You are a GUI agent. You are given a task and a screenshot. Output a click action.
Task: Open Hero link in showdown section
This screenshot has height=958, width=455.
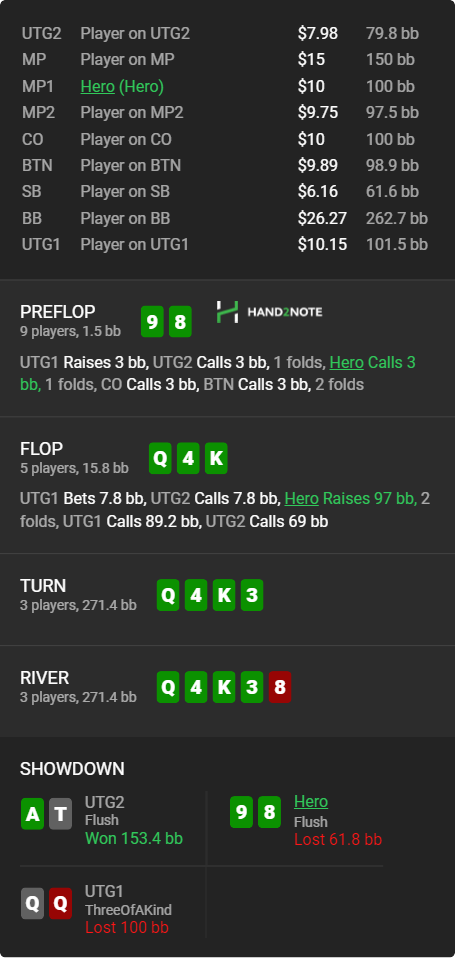tap(311, 802)
